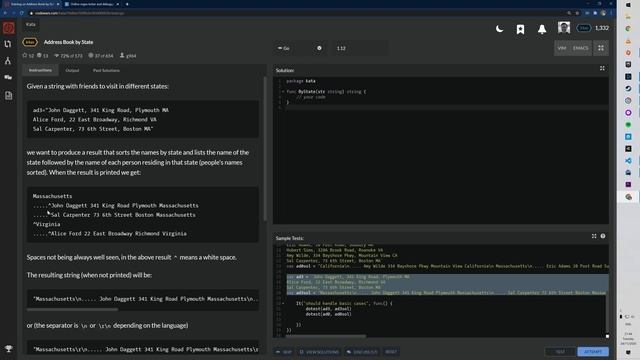Open the Codewars home logo
This screenshot has width=640, height=360.
[x=9, y=28]
